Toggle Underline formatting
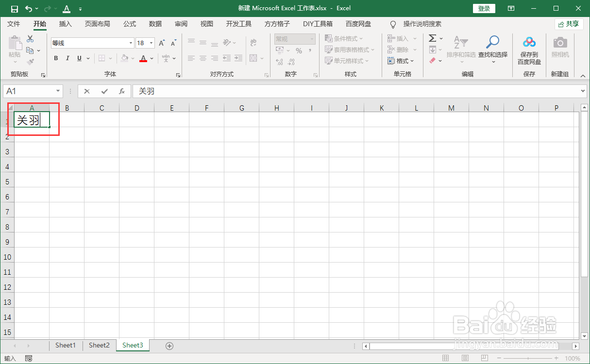This screenshot has width=590, height=364. click(x=80, y=58)
